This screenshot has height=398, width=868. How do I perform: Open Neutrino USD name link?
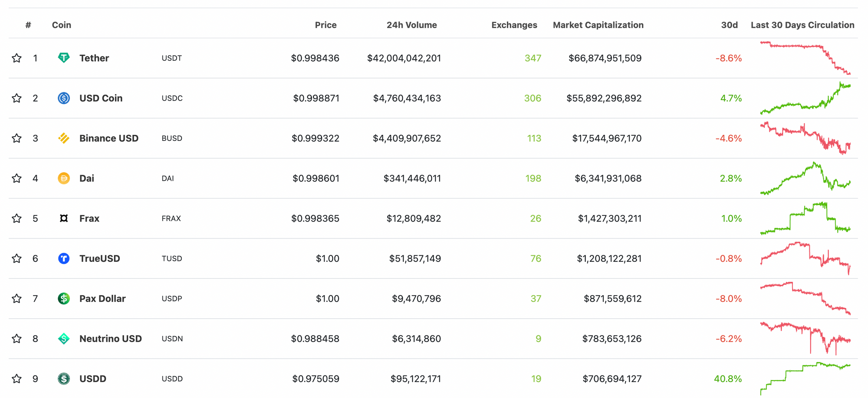[111, 339]
